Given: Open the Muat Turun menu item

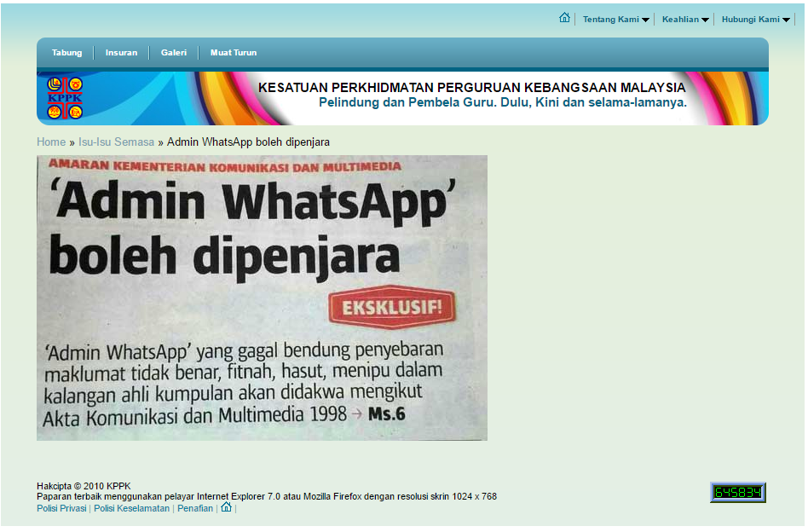Looking at the screenshot, I should (234, 53).
